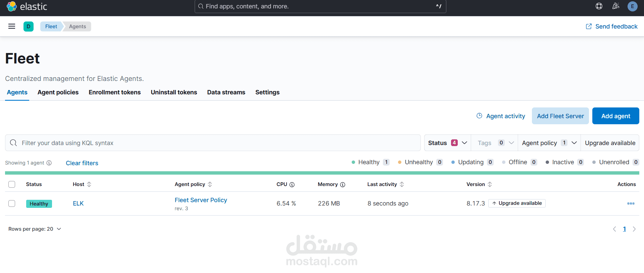Open the Fleet Server Policy link

pos(201,200)
